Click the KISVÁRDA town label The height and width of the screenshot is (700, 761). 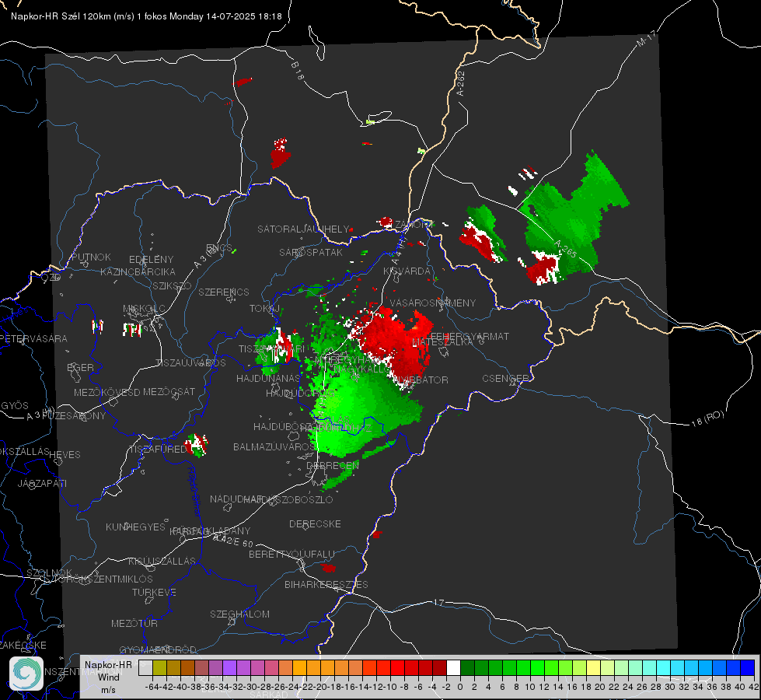pos(407,271)
